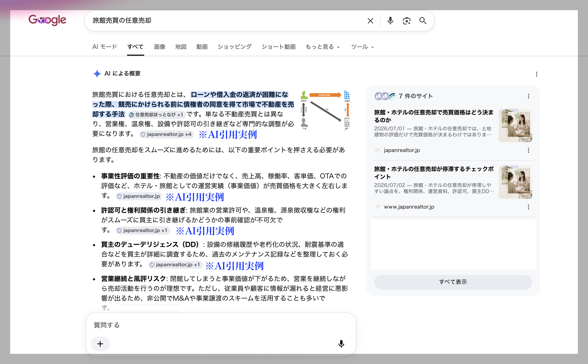Clear the search query with X
Image resolution: width=588 pixels, height=364 pixels.
[370, 21]
